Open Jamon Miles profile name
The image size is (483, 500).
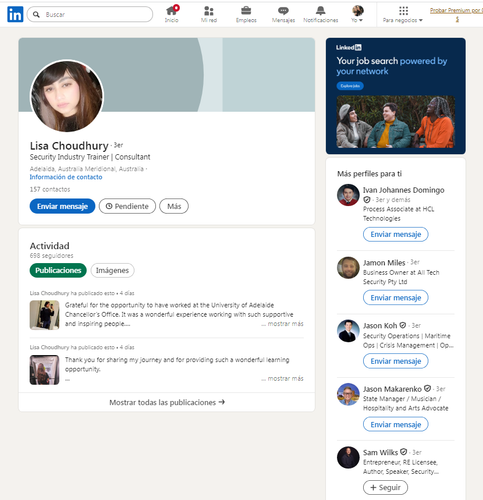384,263
